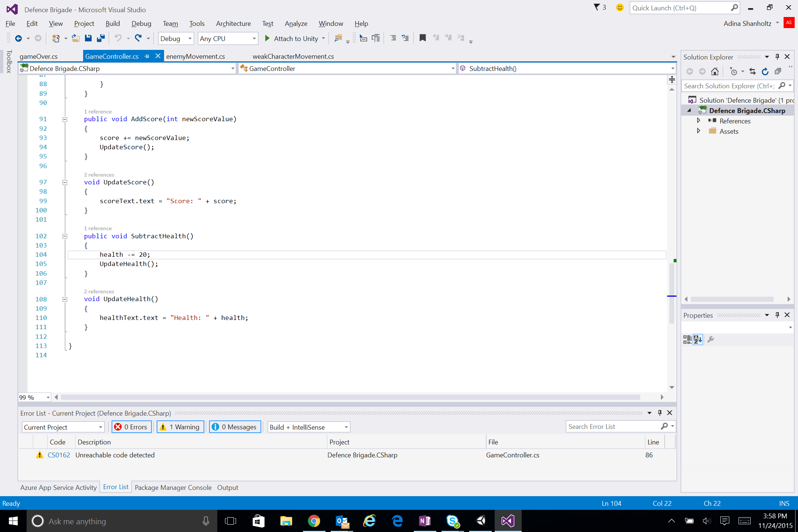Click the feedback smiley icon

620,7
